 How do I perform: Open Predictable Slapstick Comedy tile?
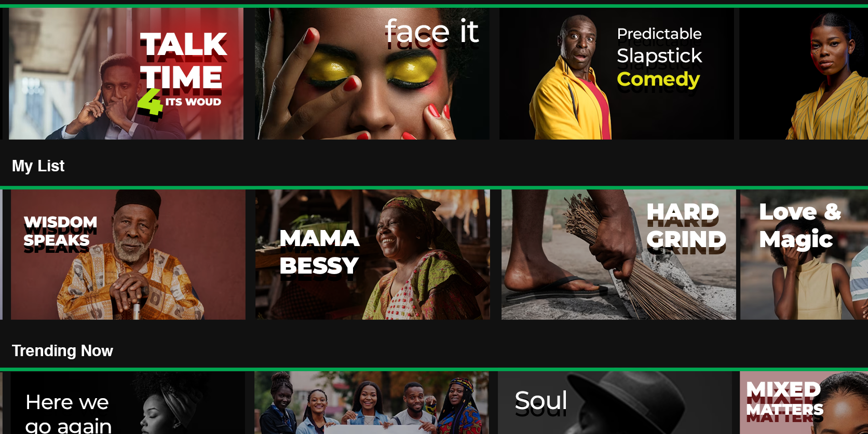click(617, 74)
